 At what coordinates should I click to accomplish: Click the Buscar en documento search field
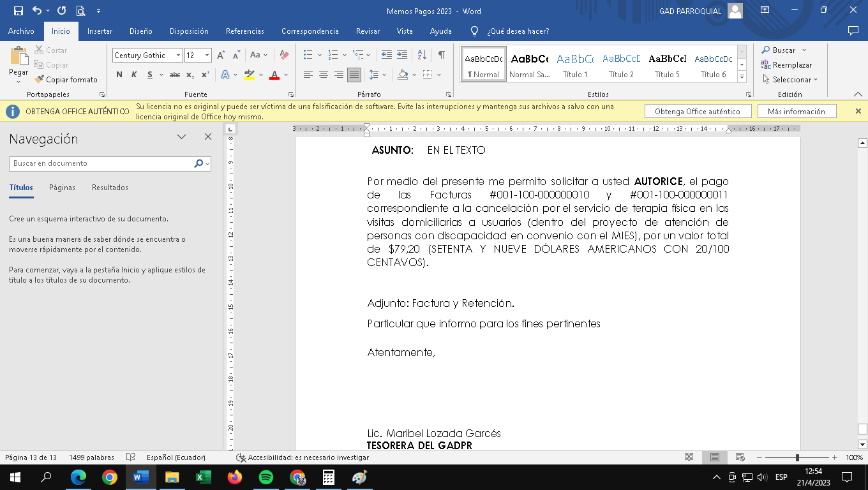[102, 163]
